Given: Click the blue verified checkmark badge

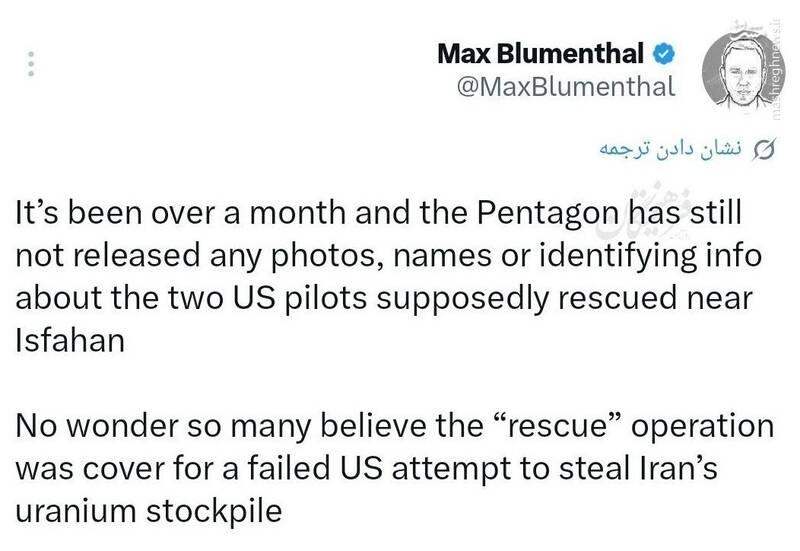Looking at the screenshot, I should [664, 54].
